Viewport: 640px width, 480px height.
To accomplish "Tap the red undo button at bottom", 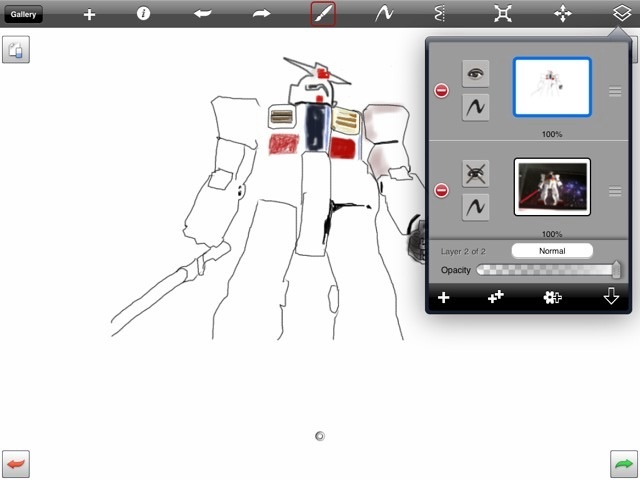I will click(x=16, y=464).
